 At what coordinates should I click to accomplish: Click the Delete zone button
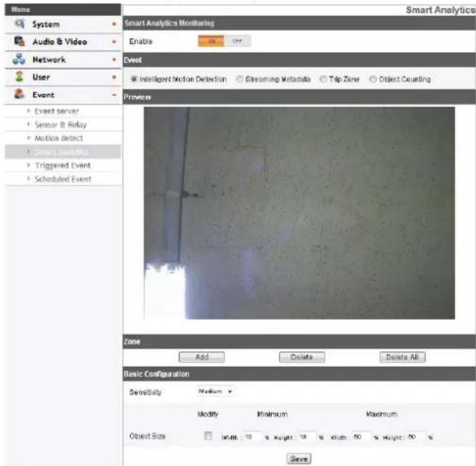[x=302, y=357]
